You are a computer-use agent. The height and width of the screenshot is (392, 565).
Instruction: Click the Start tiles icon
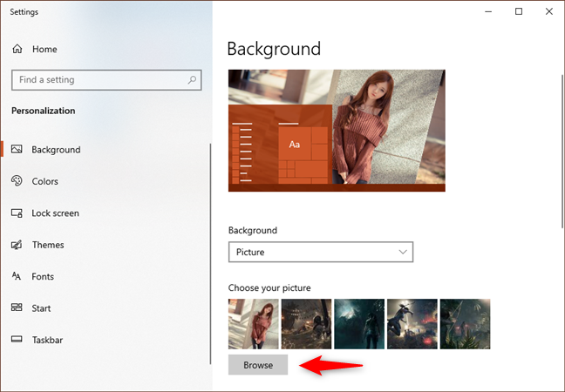point(17,308)
